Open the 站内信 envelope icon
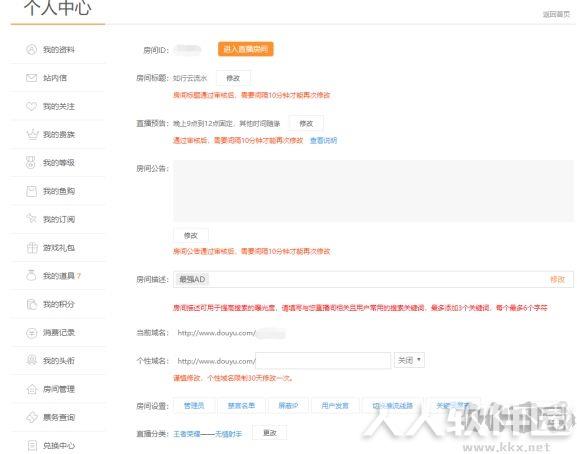Screen dimensions: 577x454 pos(31,78)
